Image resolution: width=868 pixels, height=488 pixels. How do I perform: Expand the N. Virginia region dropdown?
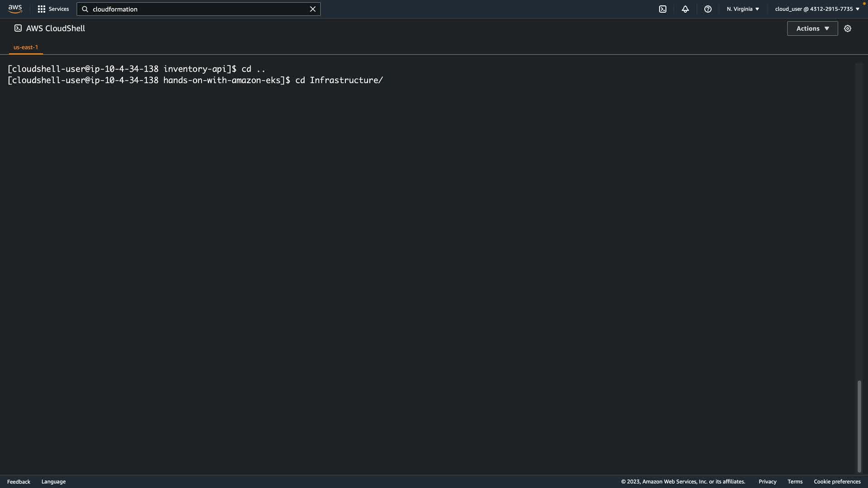click(743, 9)
